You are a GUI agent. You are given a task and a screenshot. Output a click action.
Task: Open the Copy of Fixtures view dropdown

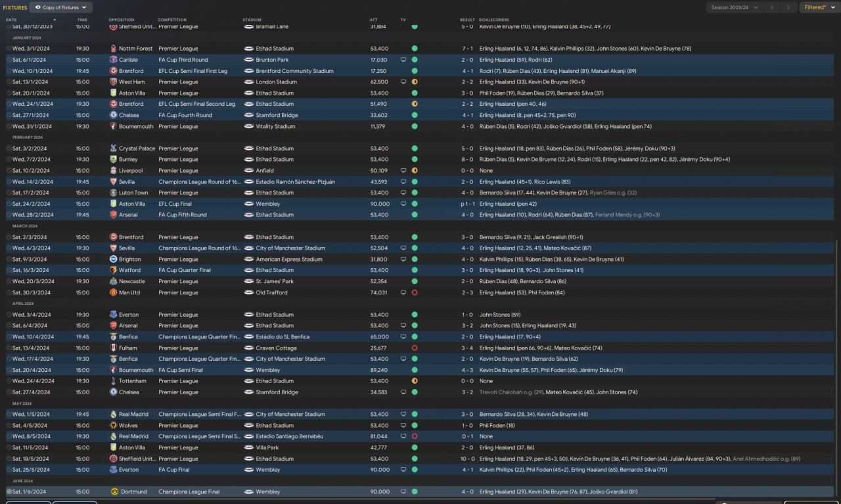(x=61, y=7)
